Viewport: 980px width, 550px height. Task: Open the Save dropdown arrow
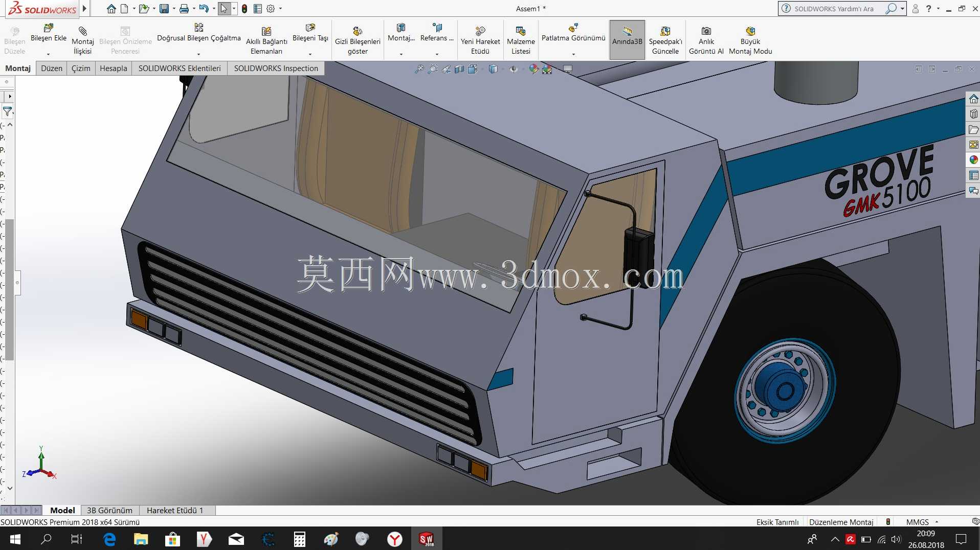click(174, 9)
